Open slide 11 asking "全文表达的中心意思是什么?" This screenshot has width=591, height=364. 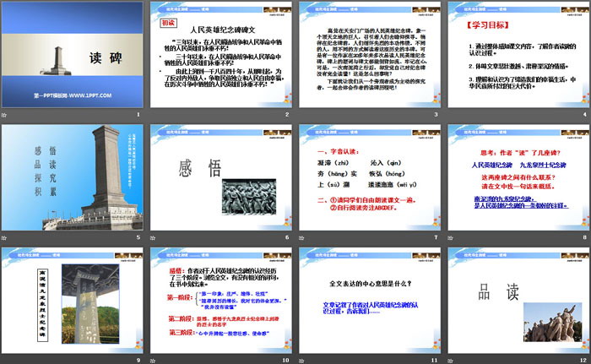pyautogui.click(x=367, y=300)
